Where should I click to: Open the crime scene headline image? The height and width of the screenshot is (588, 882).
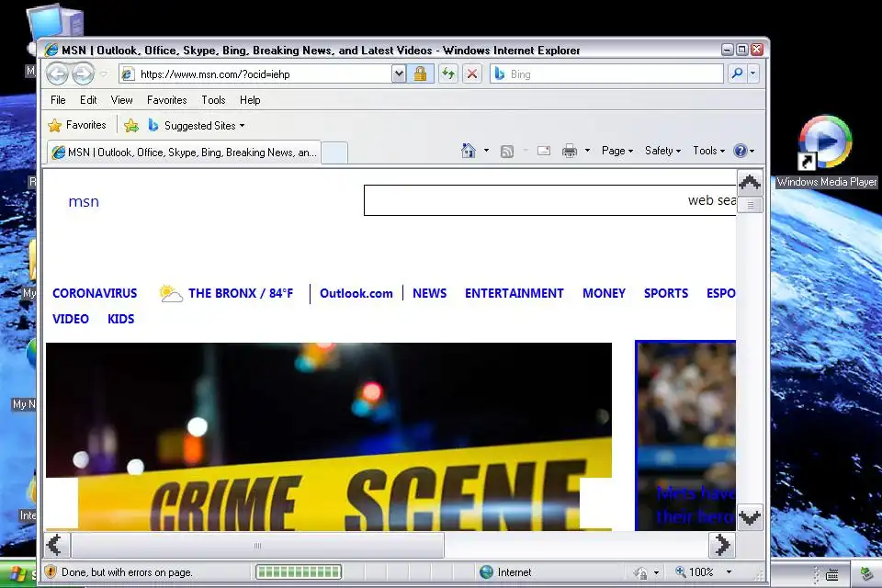point(329,436)
